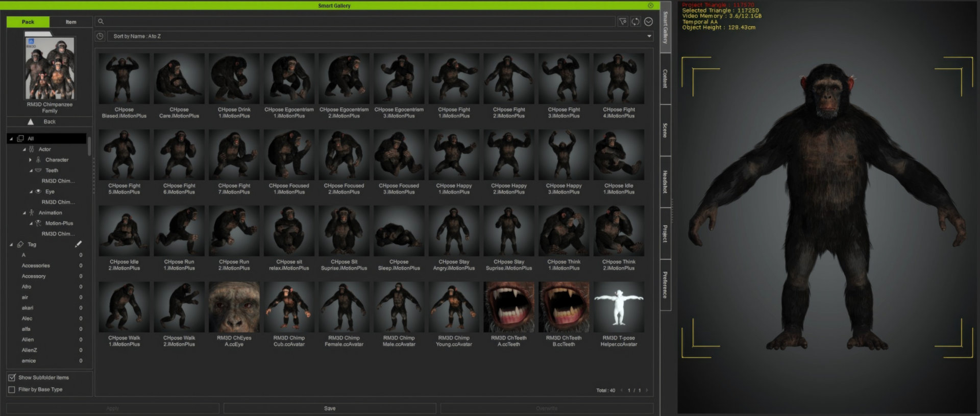The width and height of the screenshot is (980, 416).
Task: Collapse the Animation tree node
Action: 24,213
